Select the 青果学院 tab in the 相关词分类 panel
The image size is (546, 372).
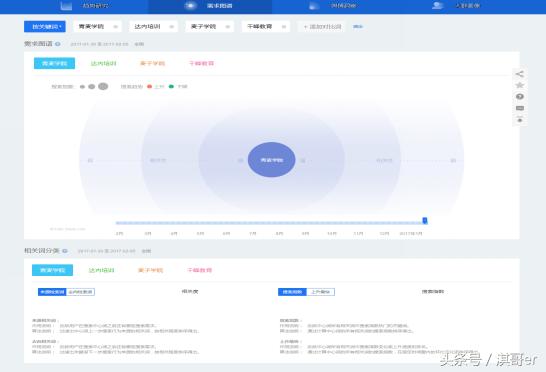tap(53, 270)
